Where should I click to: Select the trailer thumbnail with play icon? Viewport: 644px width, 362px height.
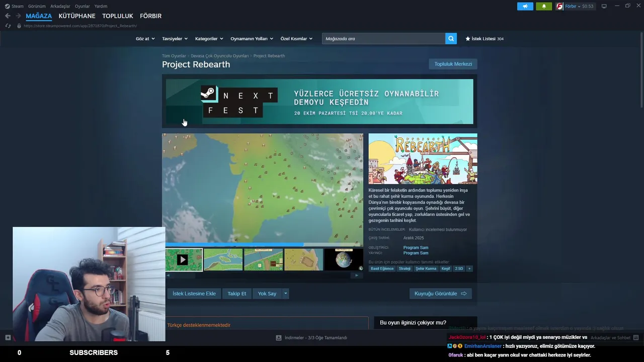pyautogui.click(x=184, y=259)
